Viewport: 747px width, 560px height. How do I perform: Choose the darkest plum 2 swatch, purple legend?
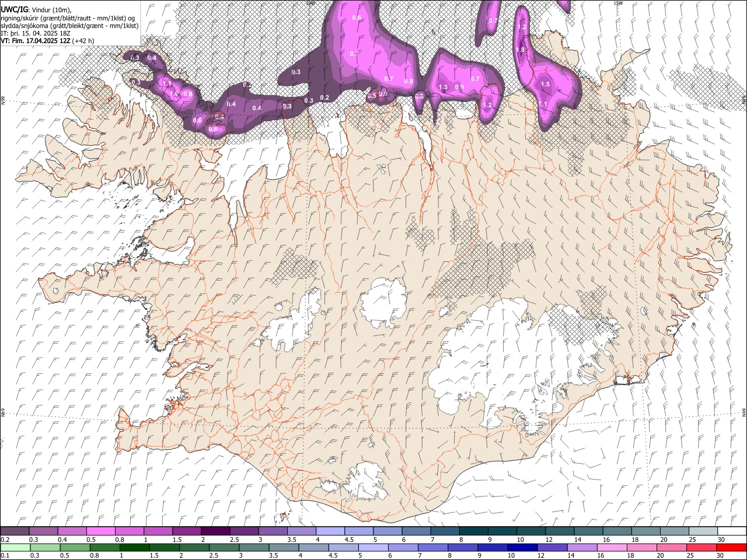(x=215, y=531)
